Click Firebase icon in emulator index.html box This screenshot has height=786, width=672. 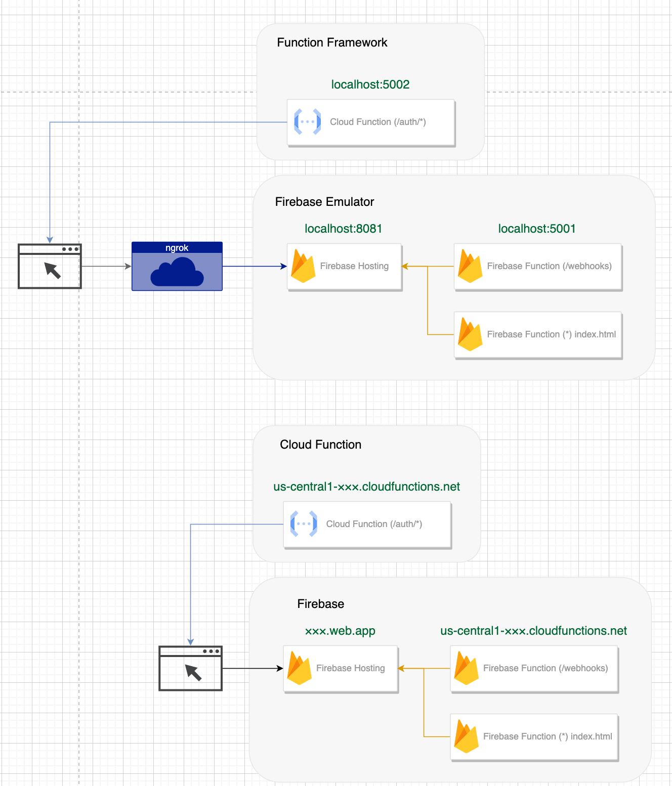[470, 334]
